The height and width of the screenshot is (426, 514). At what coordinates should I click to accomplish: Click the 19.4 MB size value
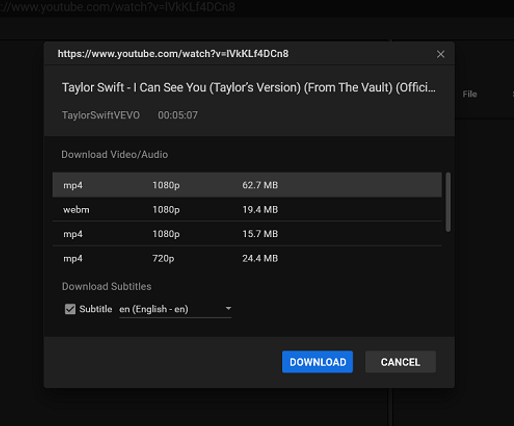(x=260, y=209)
